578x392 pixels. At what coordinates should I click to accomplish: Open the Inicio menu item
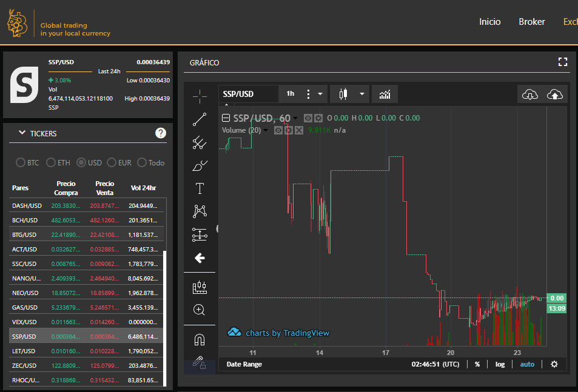tap(489, 22)
